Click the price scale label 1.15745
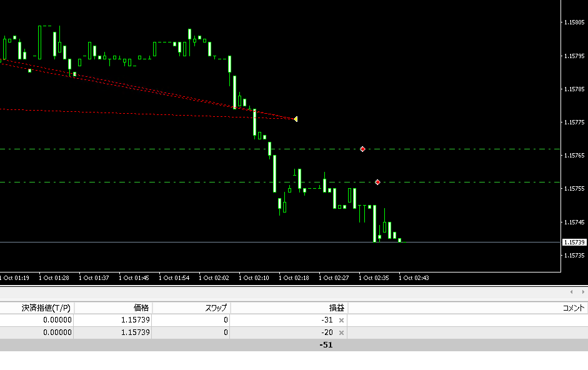This screenshot has height=370, width=588. tap(574, 222)
